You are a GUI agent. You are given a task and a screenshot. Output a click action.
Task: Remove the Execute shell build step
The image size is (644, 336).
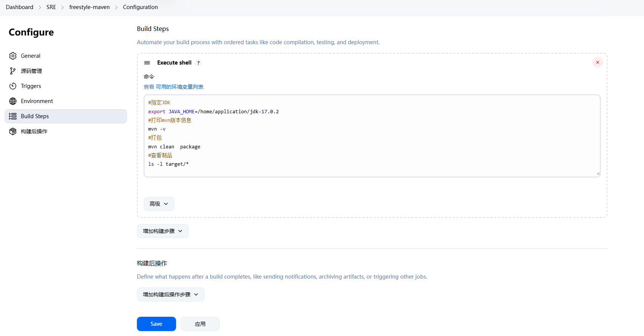point(597,62)
